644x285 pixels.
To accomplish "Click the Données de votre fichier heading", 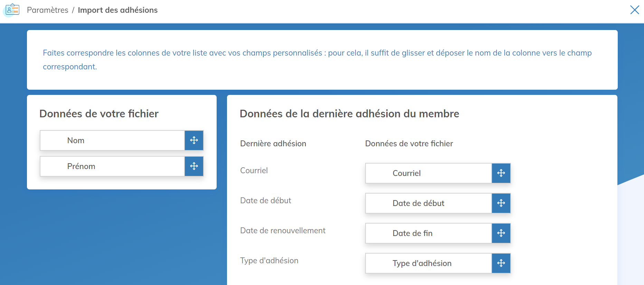I will [x=99, y=114].
